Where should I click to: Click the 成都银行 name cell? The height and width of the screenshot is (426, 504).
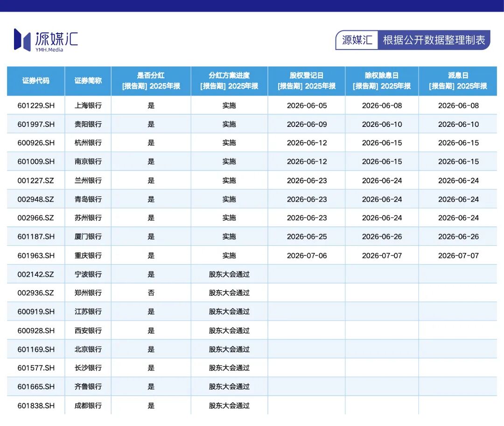88,406
